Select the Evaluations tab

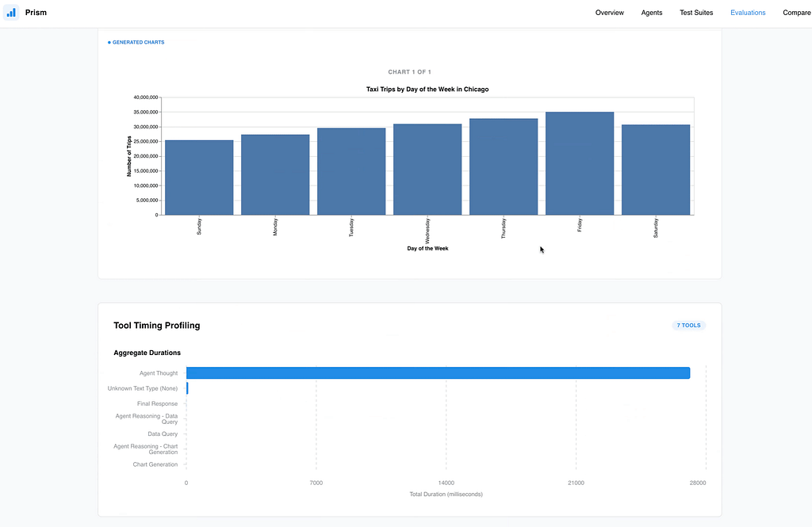click(748, 13)
